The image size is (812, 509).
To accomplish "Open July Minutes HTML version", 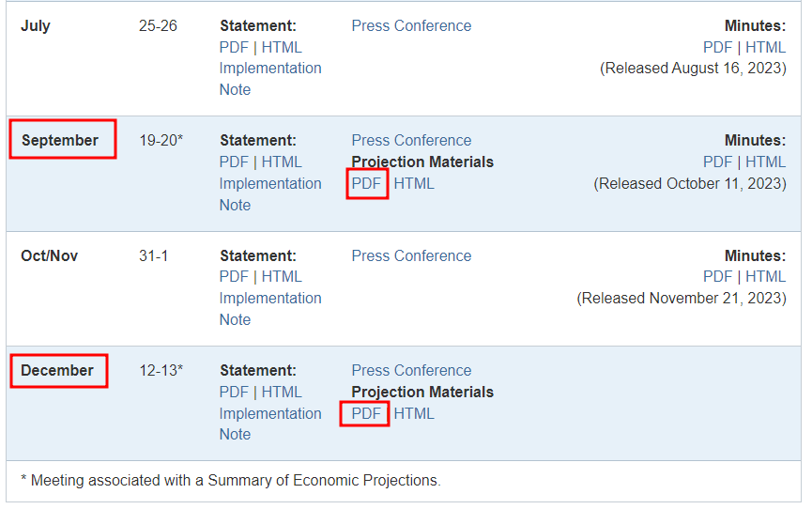I will coord(766,47).
